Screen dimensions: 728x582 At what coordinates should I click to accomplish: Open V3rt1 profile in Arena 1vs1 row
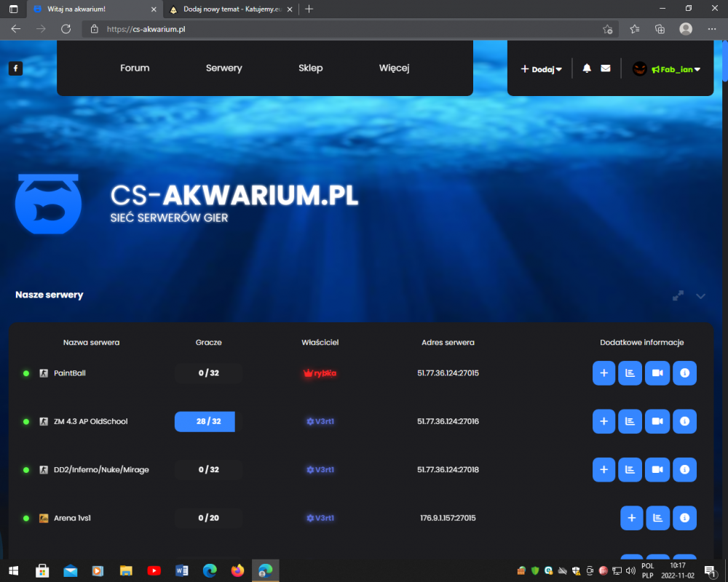[x=320, y=518]
